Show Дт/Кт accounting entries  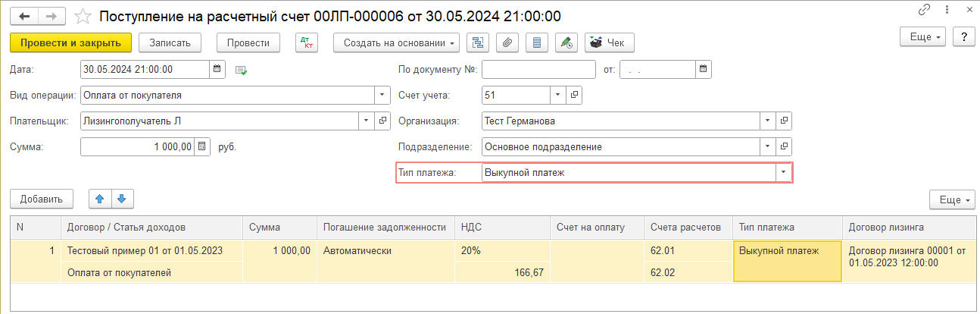[307, 42]
